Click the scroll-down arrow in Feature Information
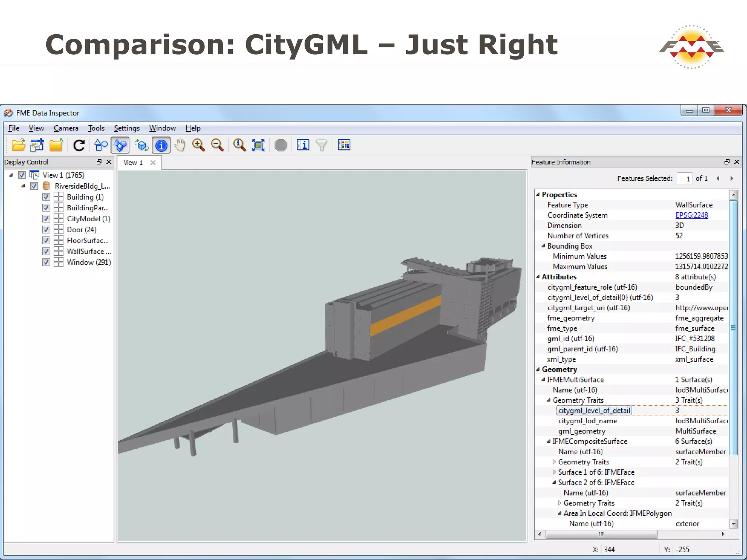Viewport: 747px width, 560px height. [734, 524]
